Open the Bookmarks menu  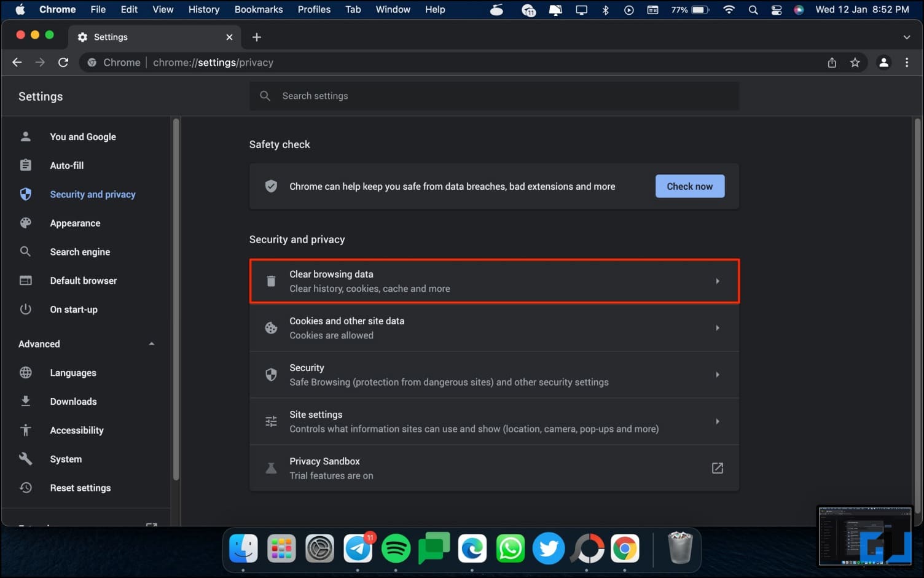click(258, 9)
